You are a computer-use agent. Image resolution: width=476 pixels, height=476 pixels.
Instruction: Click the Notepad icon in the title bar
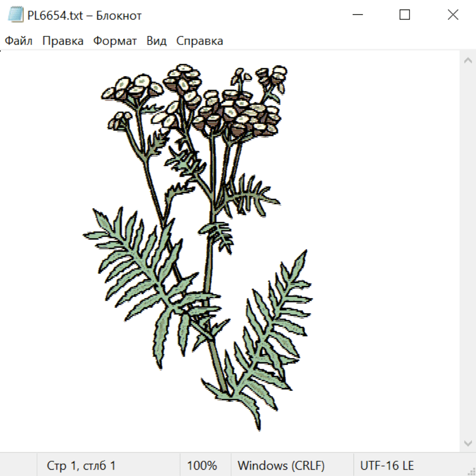tap(15, 15)
